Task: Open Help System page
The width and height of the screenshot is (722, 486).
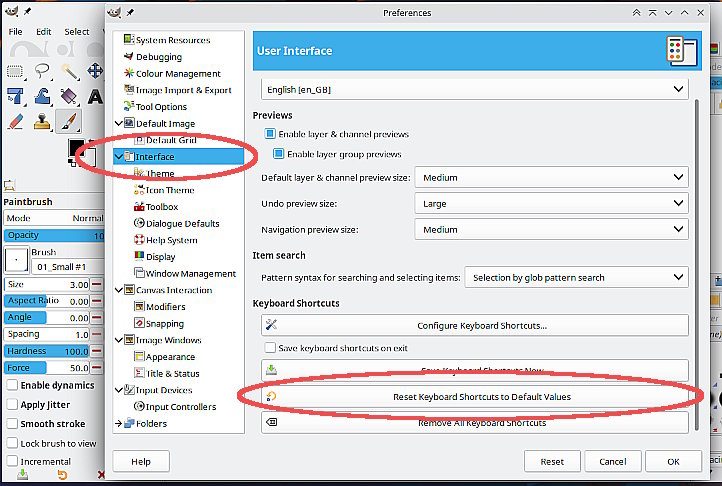Action: coord(171,240)
